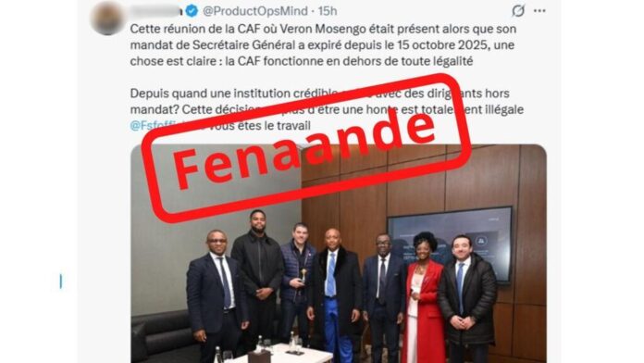
Task: Open the attached group photo
Action: (339, 253)
